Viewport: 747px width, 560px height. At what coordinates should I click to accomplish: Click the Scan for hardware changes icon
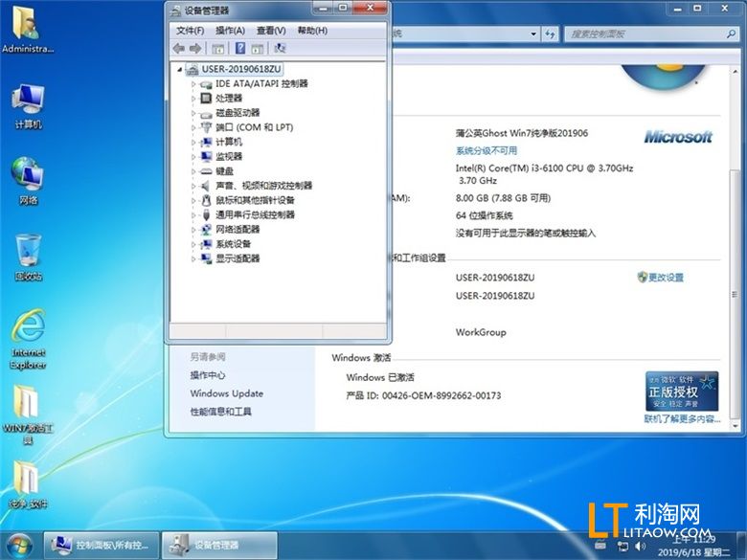pyautogui.click(x=280, y=48)
